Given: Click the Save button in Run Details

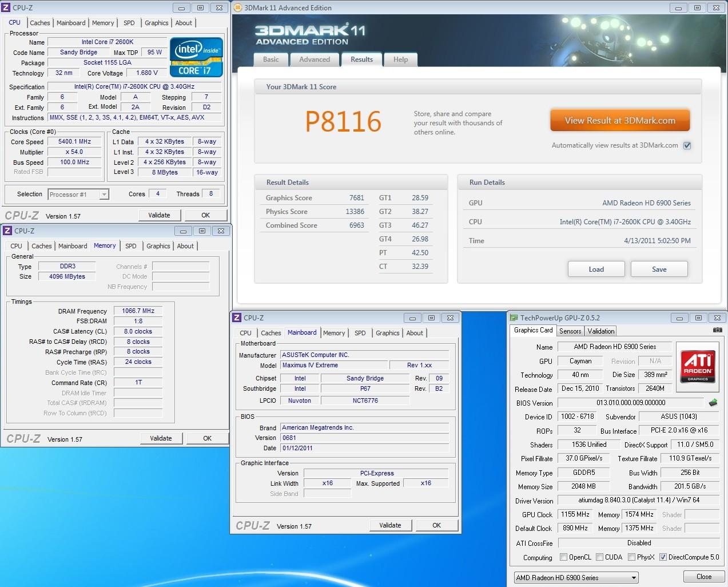Looking at the screenshot, I should 659,269.
